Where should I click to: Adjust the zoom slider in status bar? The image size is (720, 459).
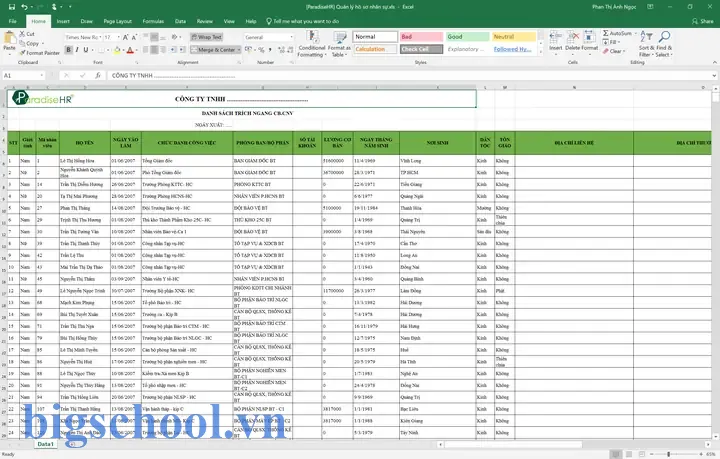tap(669, 454)
